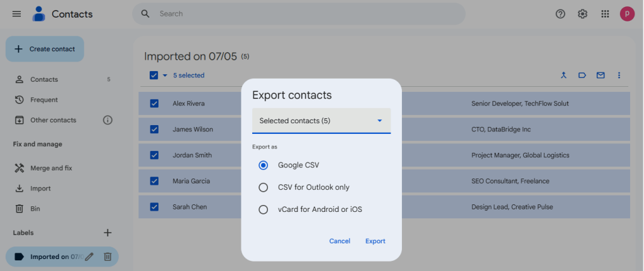Select the Google CSV radio option

point(264,165)
